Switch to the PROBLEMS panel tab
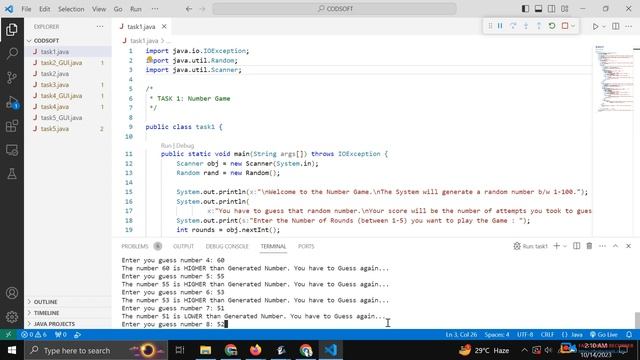The width and height of the screenshot is (640, 360). click(135, 247)
